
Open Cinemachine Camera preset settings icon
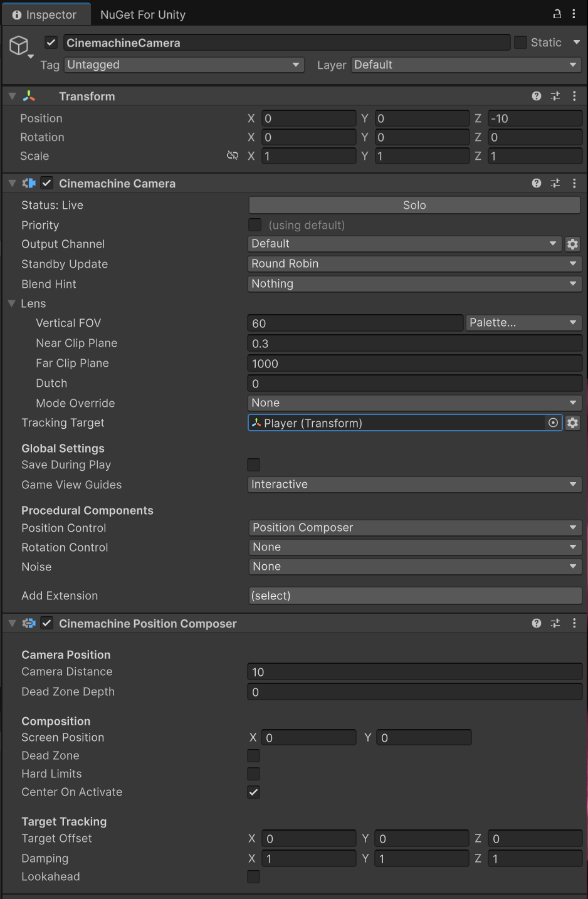tap(555, 183)
